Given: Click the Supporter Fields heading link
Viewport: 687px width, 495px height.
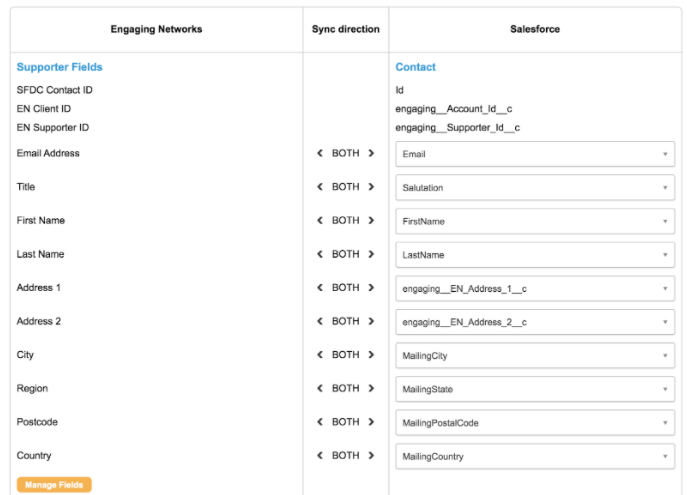Looking at the screenshot, I should [x=59, y=67].
